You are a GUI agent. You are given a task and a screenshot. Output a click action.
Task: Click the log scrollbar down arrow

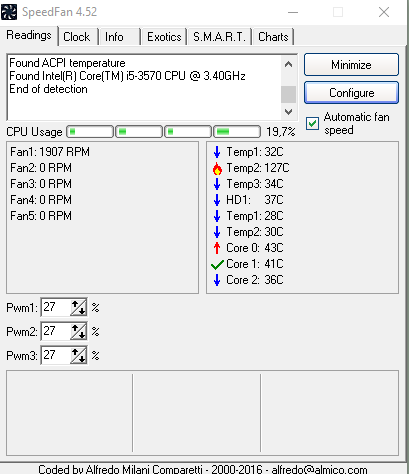coord(289,111)
